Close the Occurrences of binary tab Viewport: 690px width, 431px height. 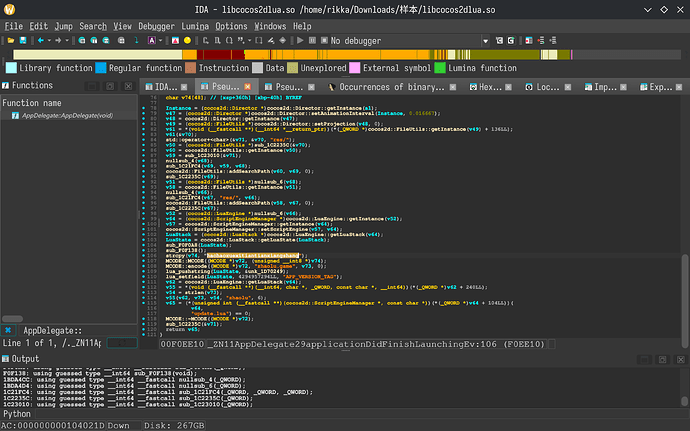click(x=453, y=87)
